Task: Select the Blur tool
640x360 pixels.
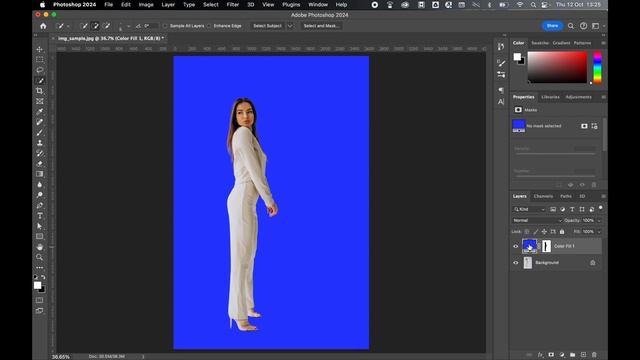Action: 40,184
